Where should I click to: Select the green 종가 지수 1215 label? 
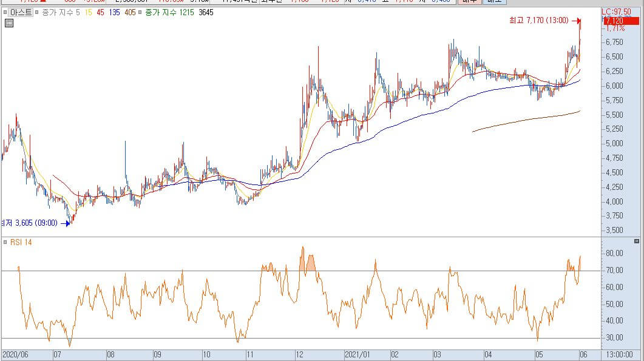coord(169,12)
